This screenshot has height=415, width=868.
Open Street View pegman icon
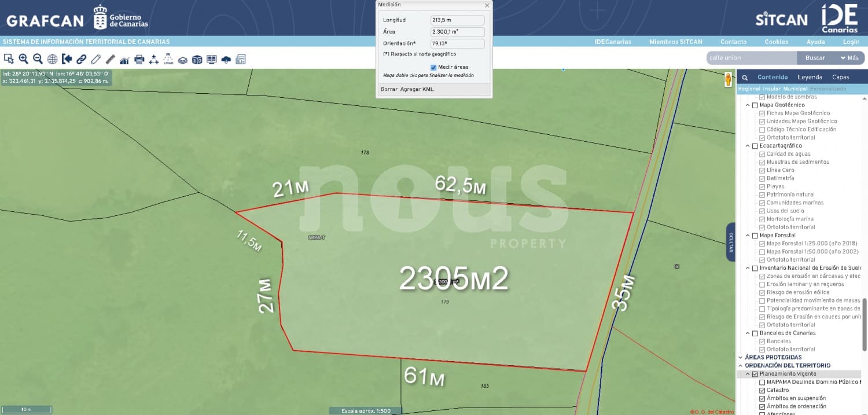click(728, 80)
